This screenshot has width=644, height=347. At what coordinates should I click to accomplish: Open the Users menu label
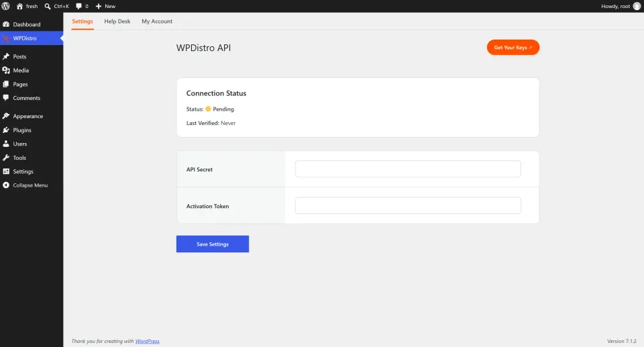pyautogui.click(x=20, y=144)
